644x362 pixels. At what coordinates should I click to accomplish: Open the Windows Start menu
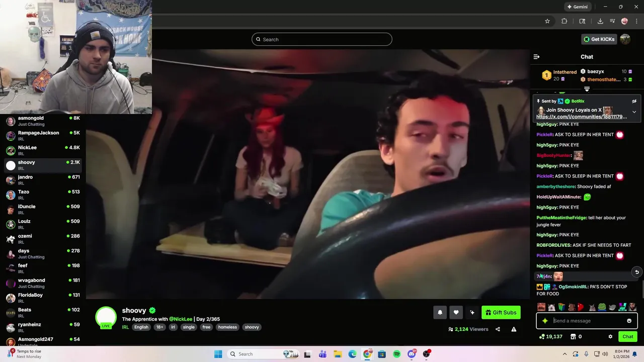click(218, 354)
